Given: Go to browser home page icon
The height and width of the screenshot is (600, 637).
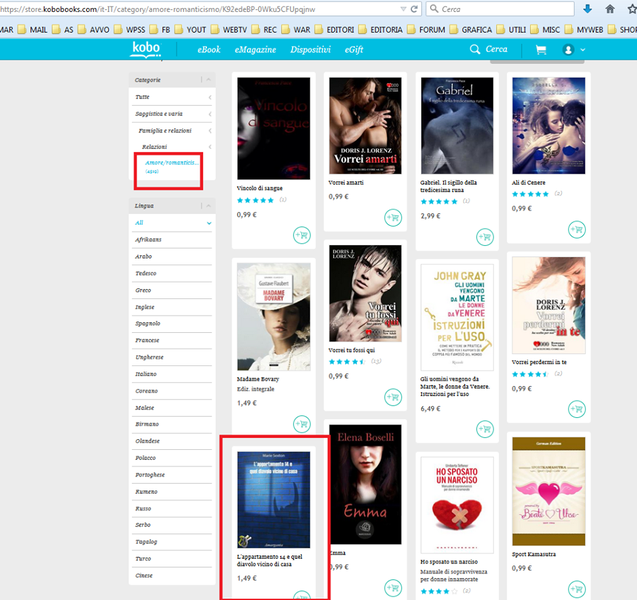Looking at the screenshot, I should [x=610, y=9].
